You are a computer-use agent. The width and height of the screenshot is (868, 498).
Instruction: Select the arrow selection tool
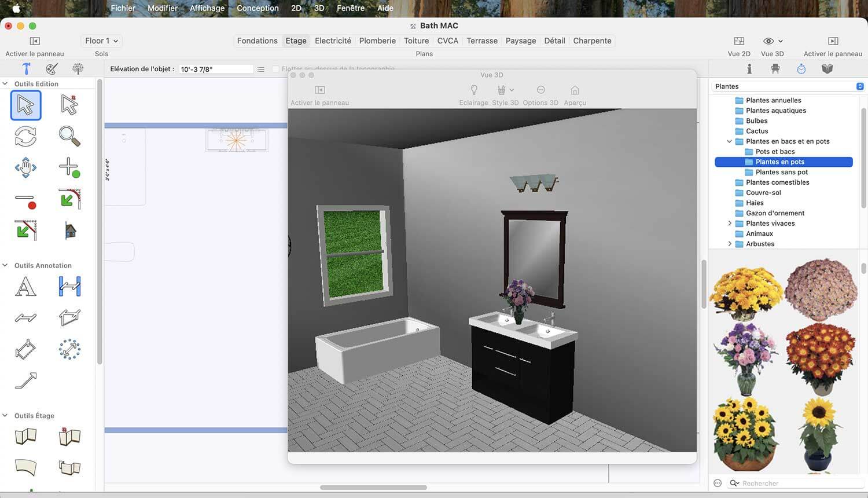25,105
